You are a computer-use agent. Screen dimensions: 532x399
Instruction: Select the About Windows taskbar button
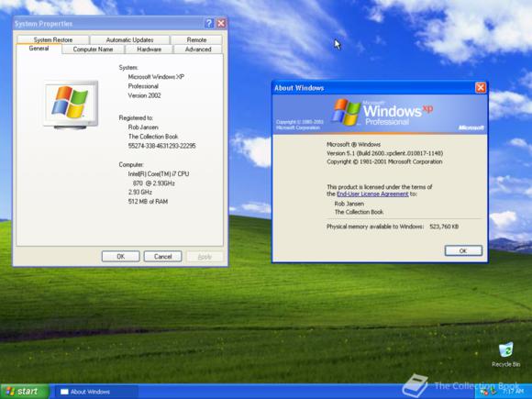95,392
